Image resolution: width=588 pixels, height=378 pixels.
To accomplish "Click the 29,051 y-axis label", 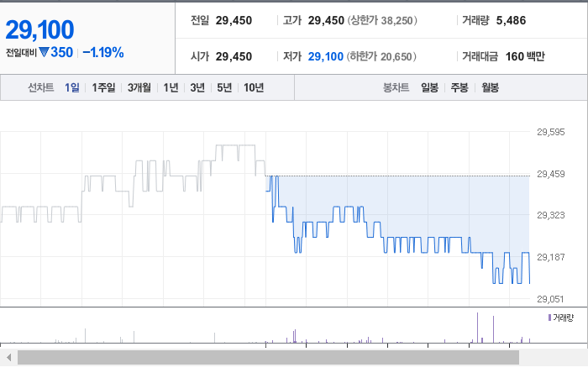I will 550,299.
